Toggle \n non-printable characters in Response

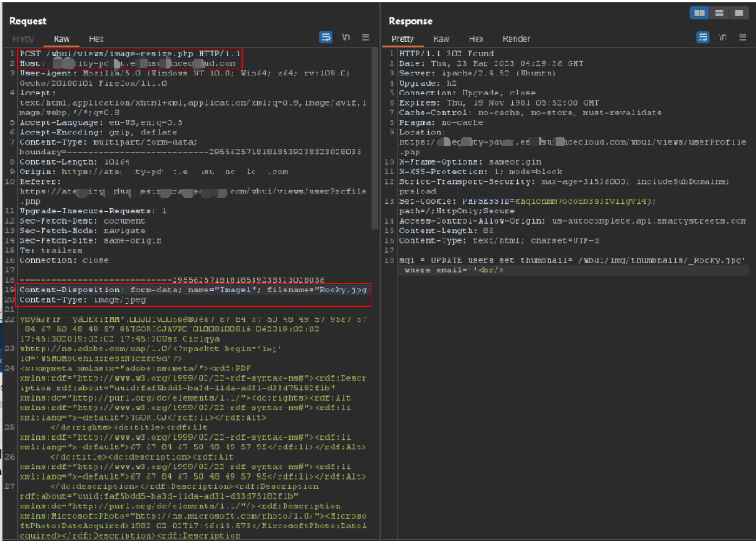coord(723,38)
